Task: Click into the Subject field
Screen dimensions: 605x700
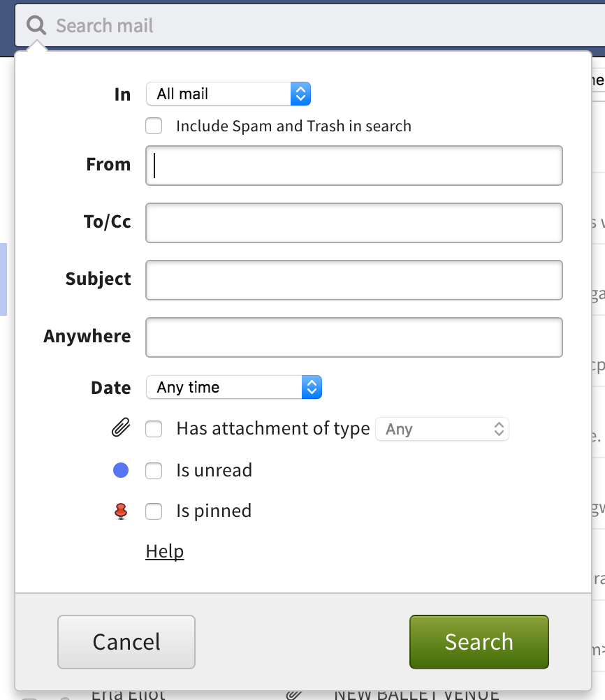Action: click(354, 280)
